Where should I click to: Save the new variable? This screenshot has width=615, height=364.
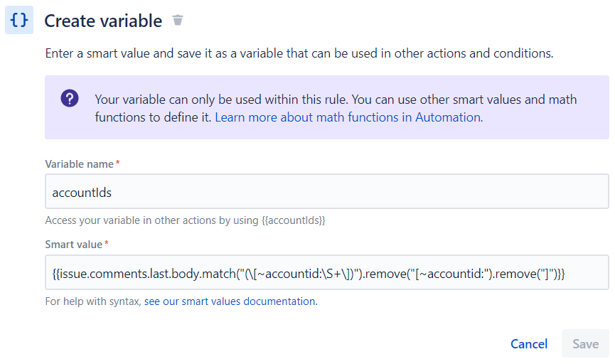point(585,343)
